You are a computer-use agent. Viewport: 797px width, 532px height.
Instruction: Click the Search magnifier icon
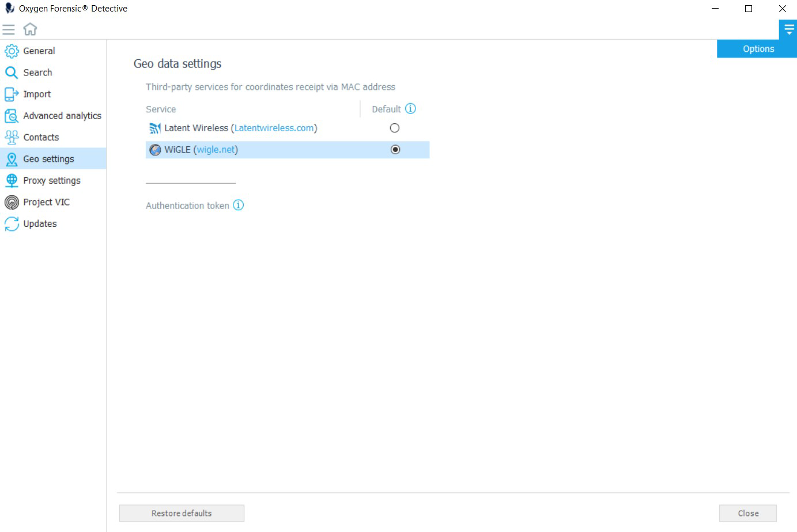pos(12,73)
